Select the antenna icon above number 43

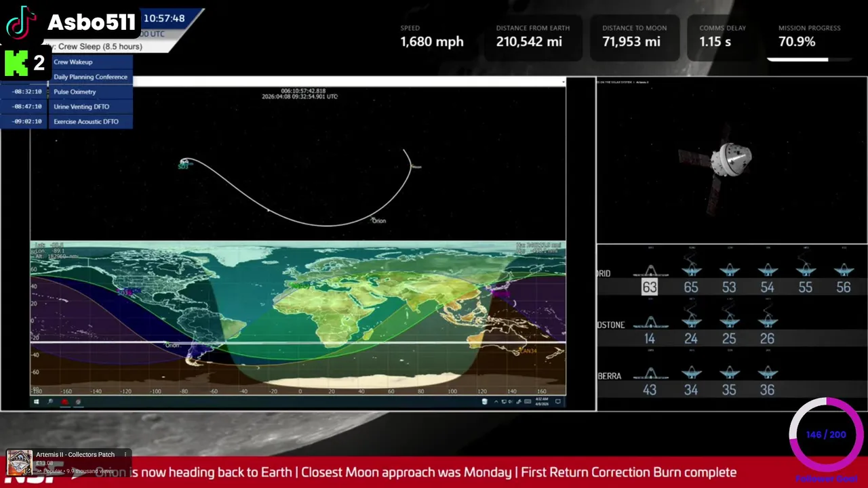point(650,373)
